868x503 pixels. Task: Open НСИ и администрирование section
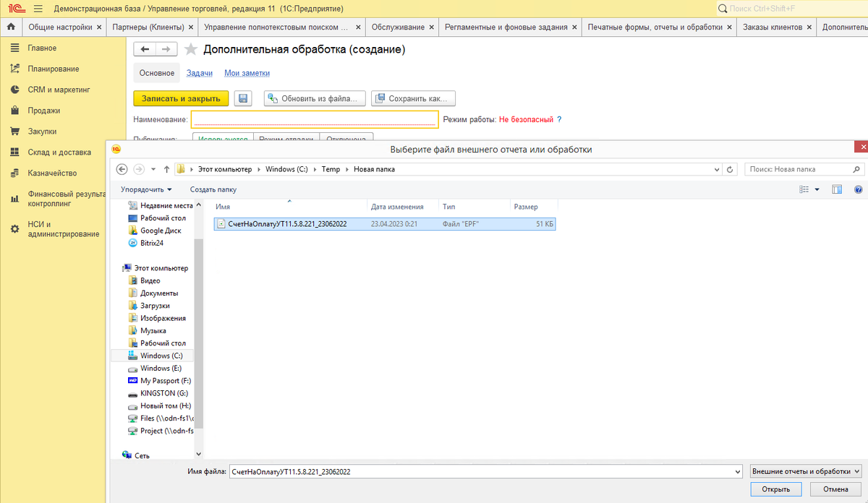pyautogui.click(x=64, y=229)
